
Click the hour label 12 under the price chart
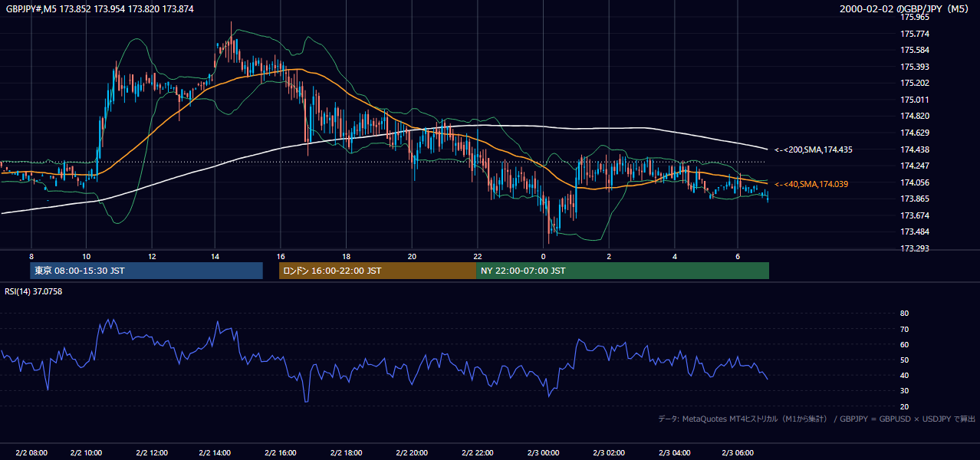[x=152, y=256]
